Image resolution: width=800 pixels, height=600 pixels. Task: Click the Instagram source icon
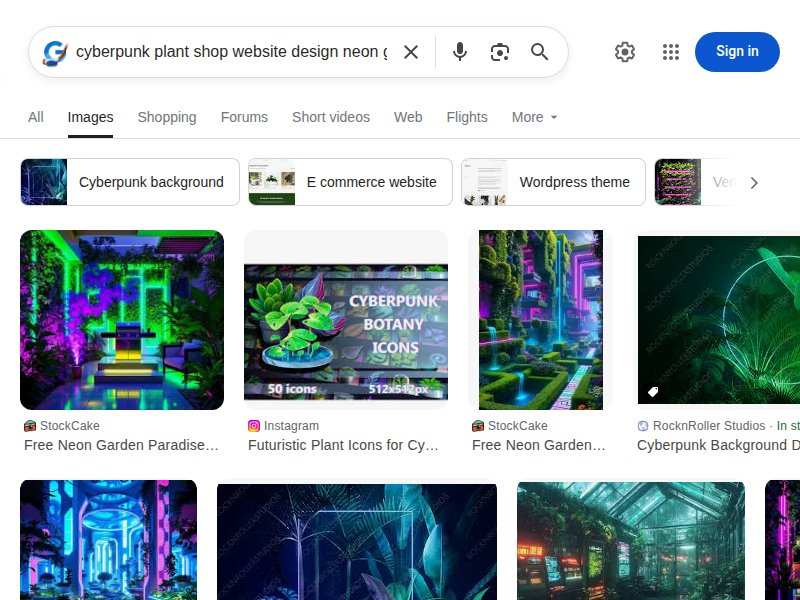(x=253, y=425)
